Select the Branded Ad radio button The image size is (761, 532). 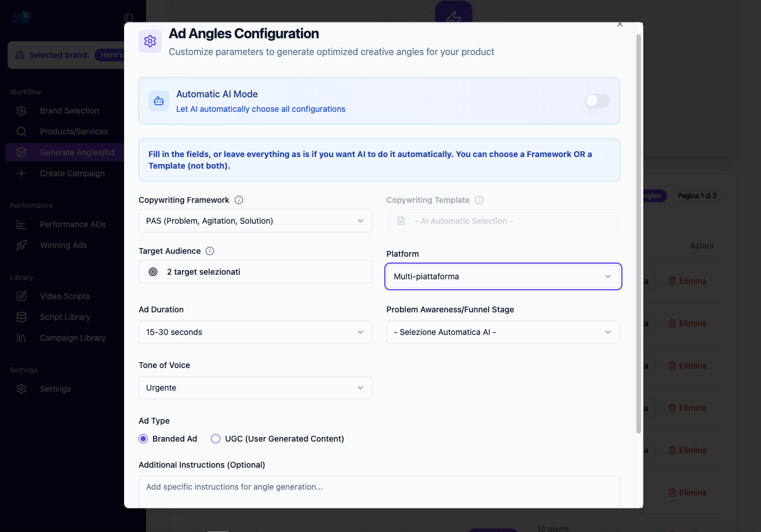(143, 439)
